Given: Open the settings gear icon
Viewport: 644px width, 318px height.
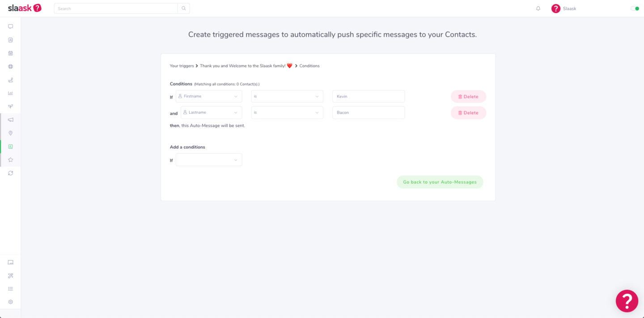Looking at the screenshot, I should coord(10,302).
